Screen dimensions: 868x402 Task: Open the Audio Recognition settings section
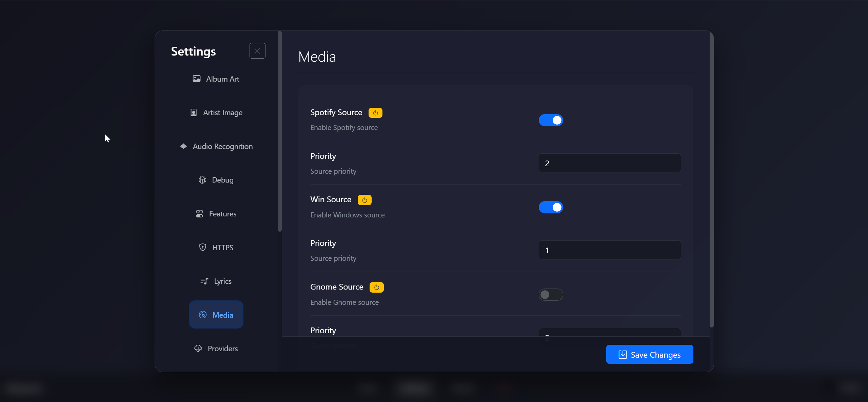(222, 146)
